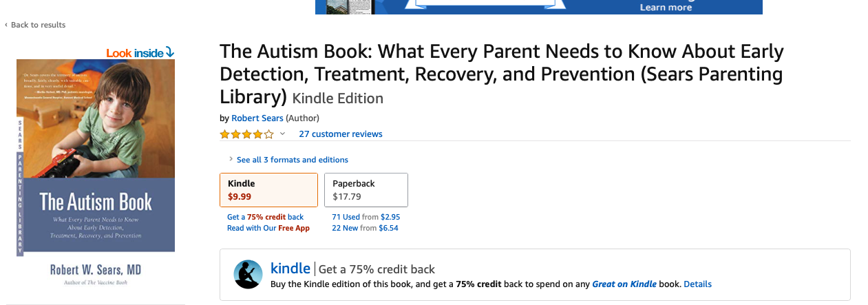Click the star rating icons

pos(246,134)
